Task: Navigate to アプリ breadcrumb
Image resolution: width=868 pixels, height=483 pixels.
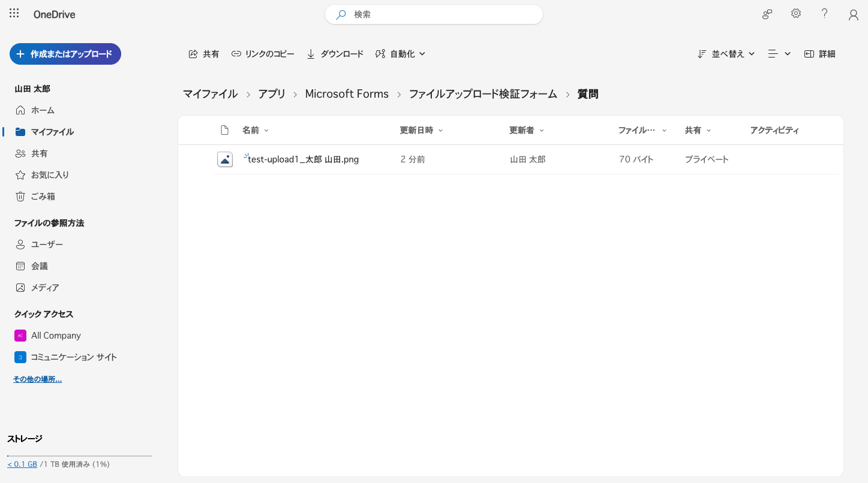Action: 272,94
